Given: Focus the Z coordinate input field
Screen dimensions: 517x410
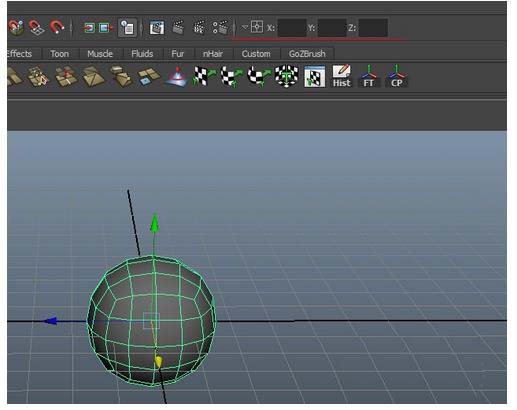Looking at the screenshot, I should coord(373,28).
